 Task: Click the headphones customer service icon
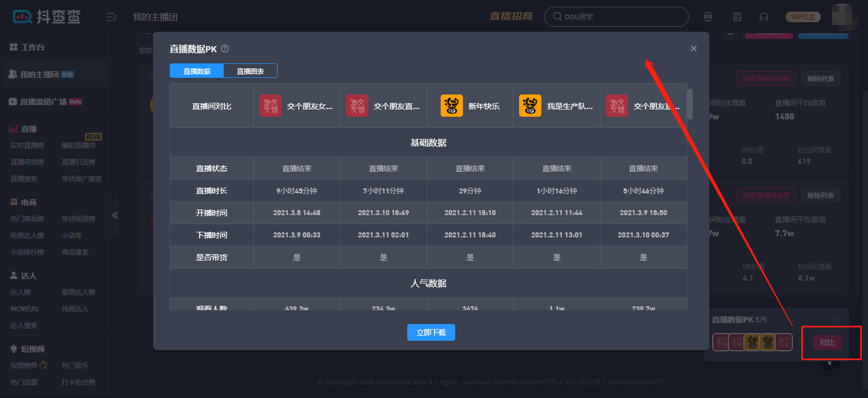click(x=764, y=17)
